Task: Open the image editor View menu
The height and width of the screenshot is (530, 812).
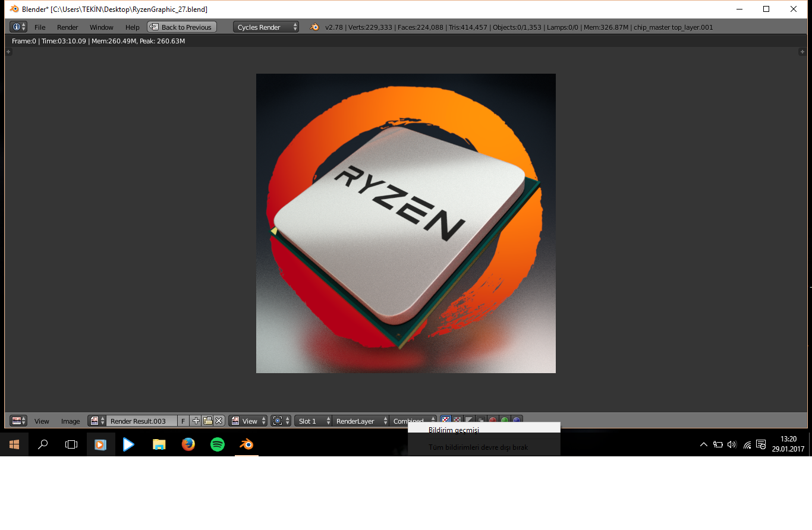Action: (42, 421)
